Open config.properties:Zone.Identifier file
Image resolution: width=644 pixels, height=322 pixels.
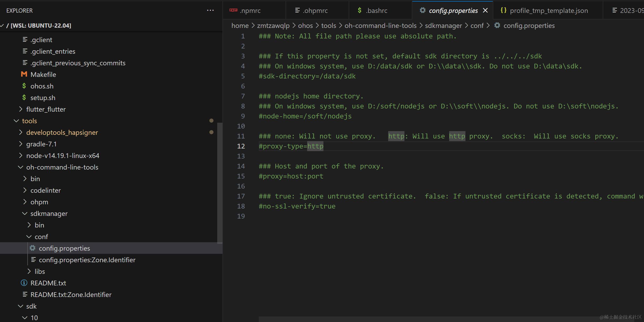(x=87, y=260)
